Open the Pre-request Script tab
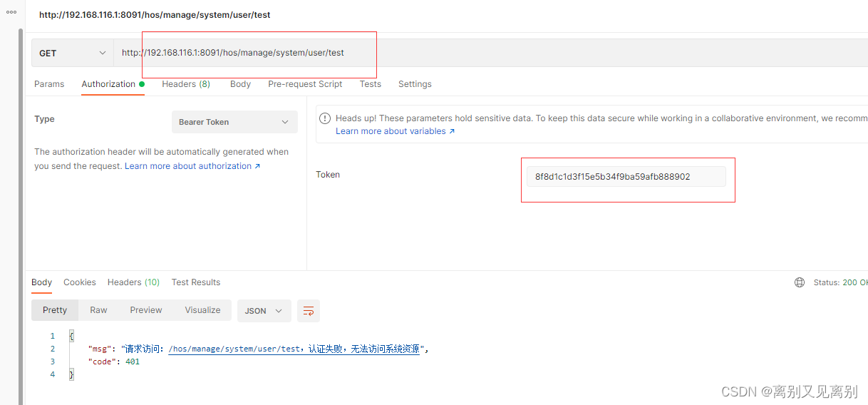Viewport: 868px width, 405px height. [x=305, y=84]
